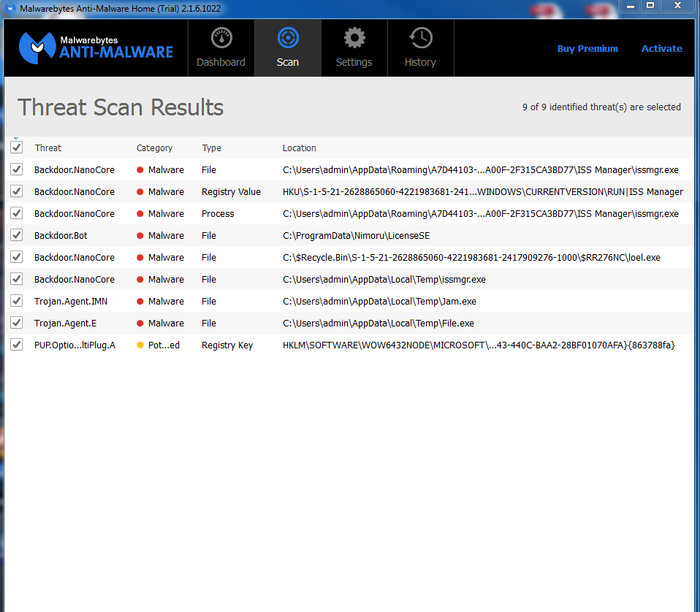Click location ending in Temp\Jam.exe

[x=379, y=302]
